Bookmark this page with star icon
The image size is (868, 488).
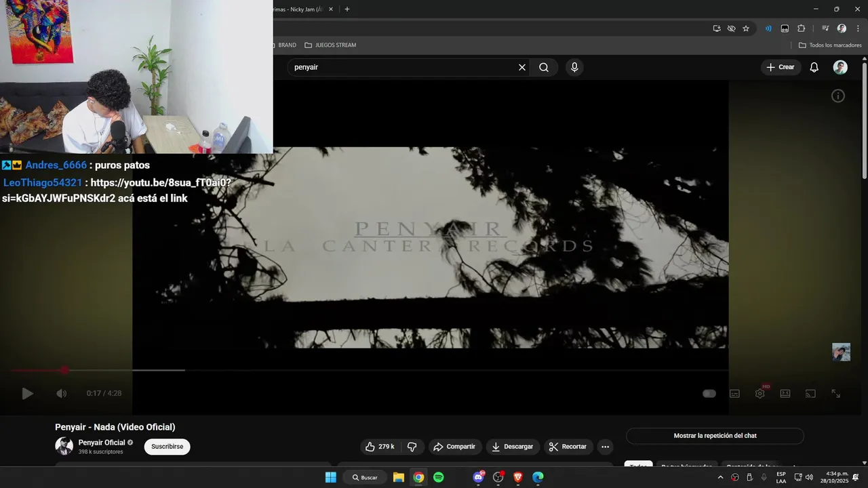(x=746, y=28)
